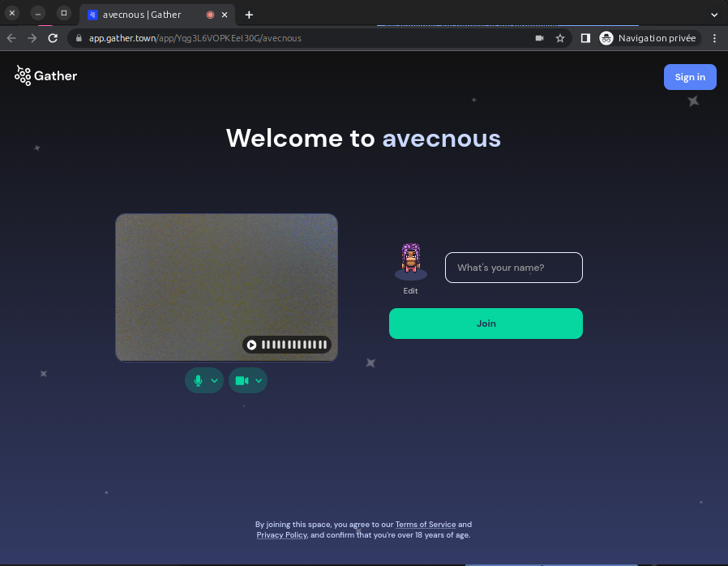
Task: Open tab search dropdown arrow
Action: [714, 15]
